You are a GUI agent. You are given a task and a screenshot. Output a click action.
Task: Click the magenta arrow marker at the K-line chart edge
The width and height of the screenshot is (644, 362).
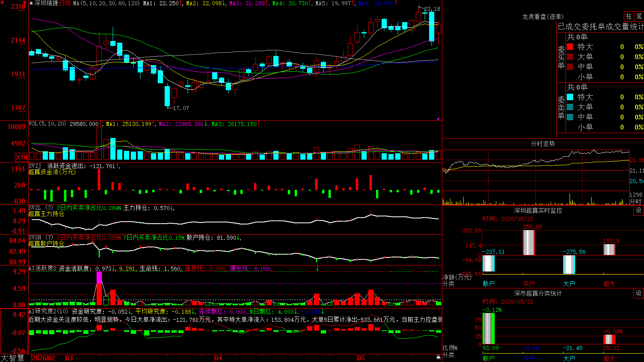point(438,119)
